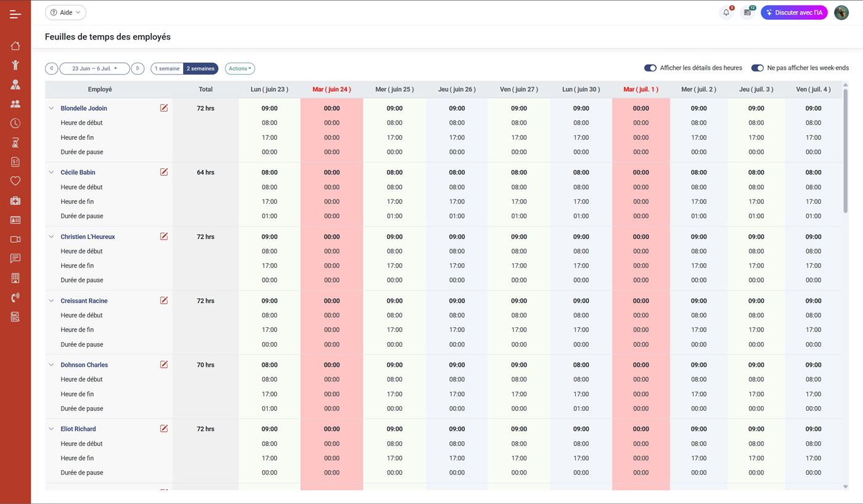
Task: Edit Cécile Babin's timesheet with pencil icon
Action: (164, 173)
